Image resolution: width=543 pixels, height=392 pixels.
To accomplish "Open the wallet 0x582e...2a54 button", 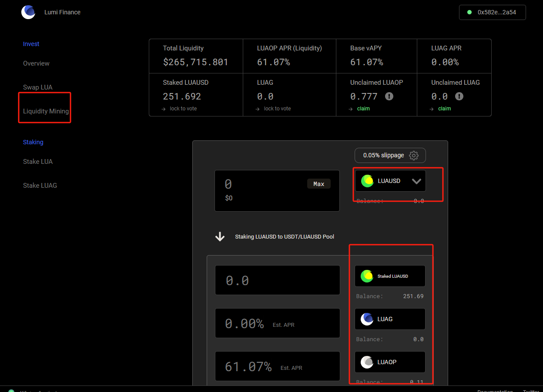I will tap(493, 12).
